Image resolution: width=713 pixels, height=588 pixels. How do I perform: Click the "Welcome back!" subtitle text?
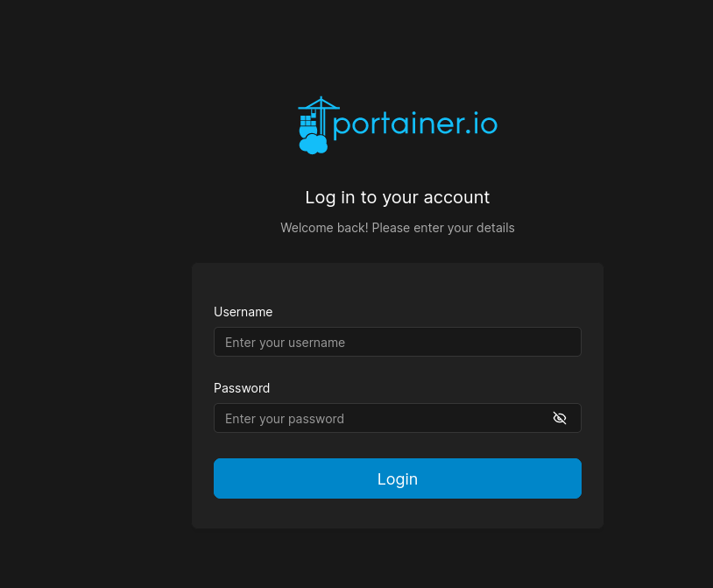click(324, 228)
